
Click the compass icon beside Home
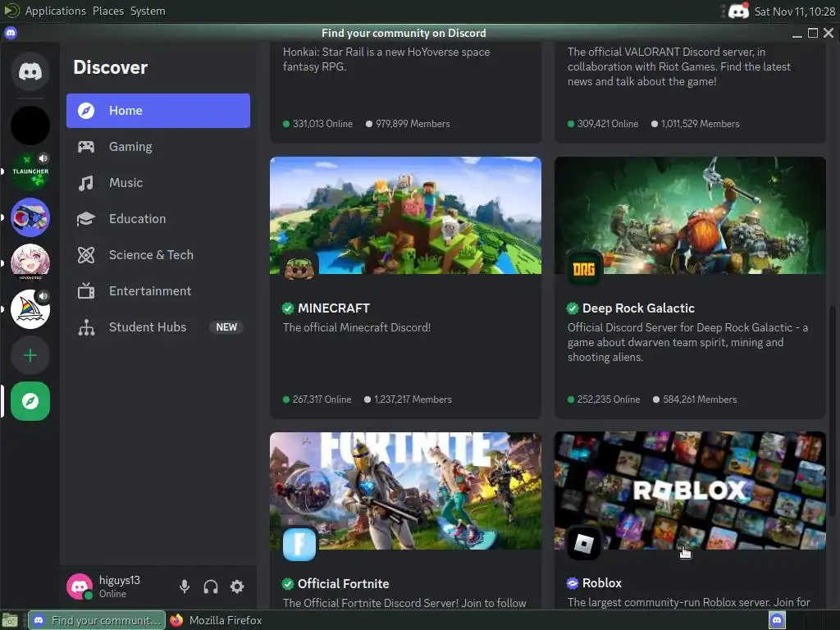tap(85, 111)
